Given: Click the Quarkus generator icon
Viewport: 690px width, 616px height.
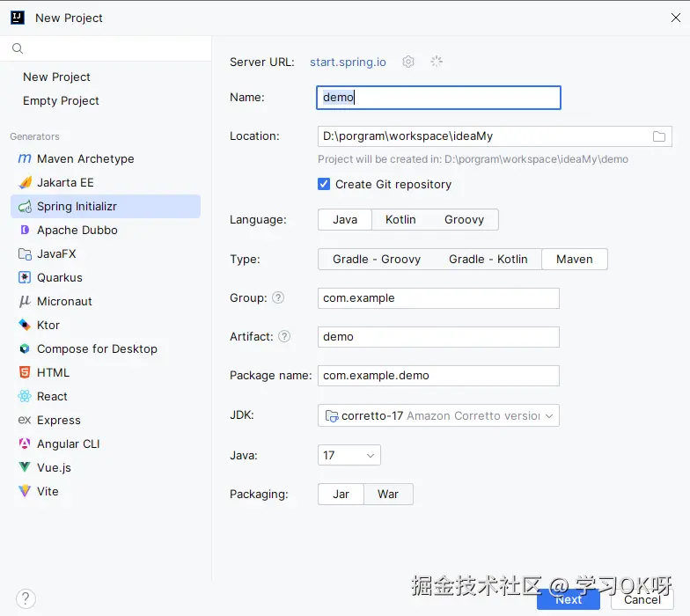Looking at the screenshot, I should pyautogui.click(x=25, y=278).
